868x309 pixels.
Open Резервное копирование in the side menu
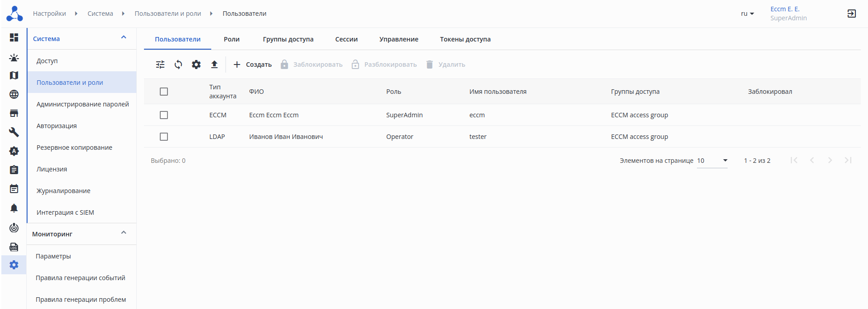coord(74,148)
